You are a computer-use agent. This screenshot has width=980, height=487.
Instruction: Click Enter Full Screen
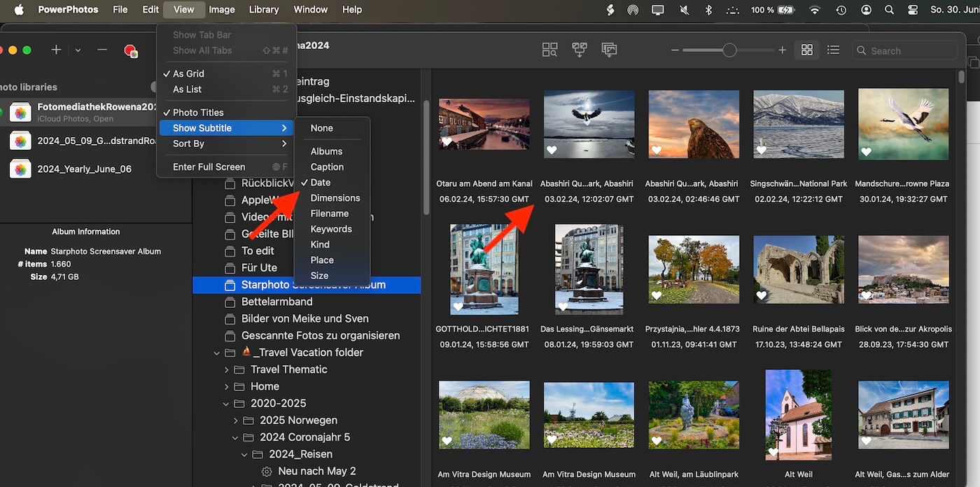209,167
